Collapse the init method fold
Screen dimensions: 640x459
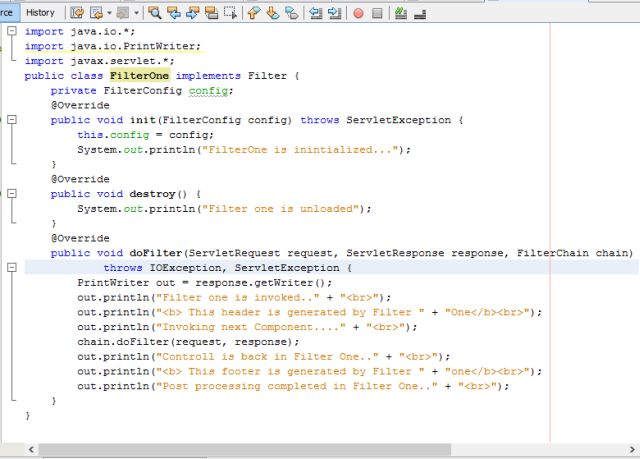[x=12, y=120]
